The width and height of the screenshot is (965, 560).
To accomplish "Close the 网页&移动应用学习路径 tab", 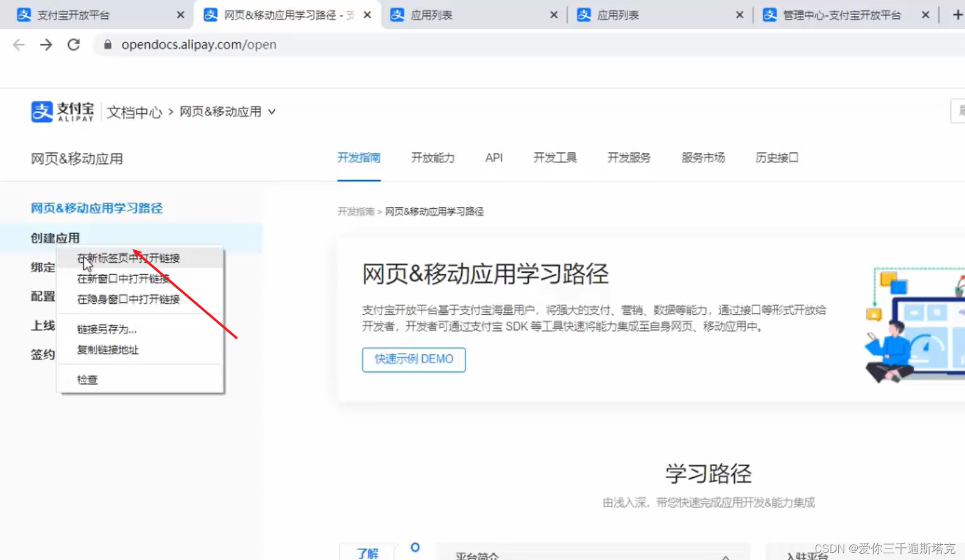I will [x=367, y=15].
